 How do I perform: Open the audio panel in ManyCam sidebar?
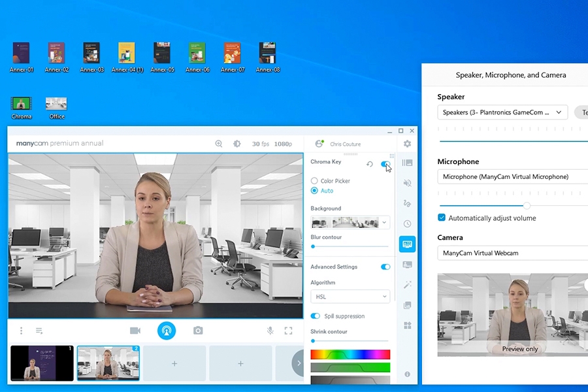pos(407,183)
